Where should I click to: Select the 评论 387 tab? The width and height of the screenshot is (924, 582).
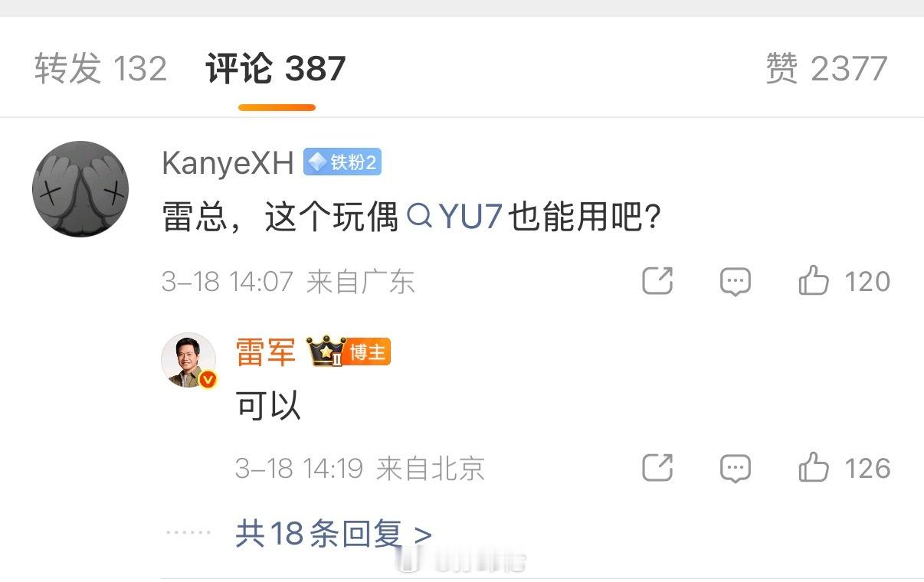276,69
